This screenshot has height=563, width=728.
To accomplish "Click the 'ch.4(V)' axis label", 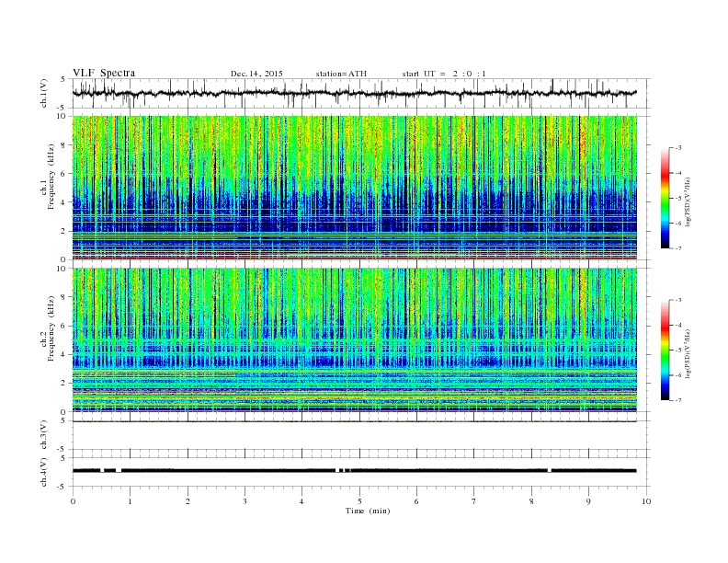I will coord(44,472).
